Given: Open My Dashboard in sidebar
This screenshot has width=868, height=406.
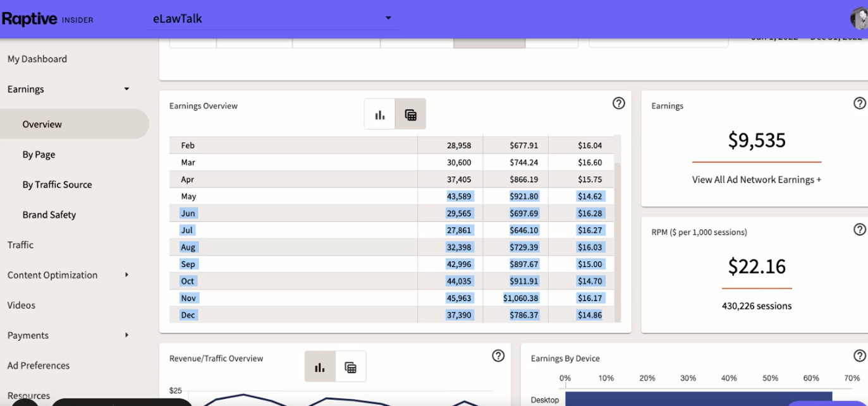Looking at the screenshot, I should (37, 59).
